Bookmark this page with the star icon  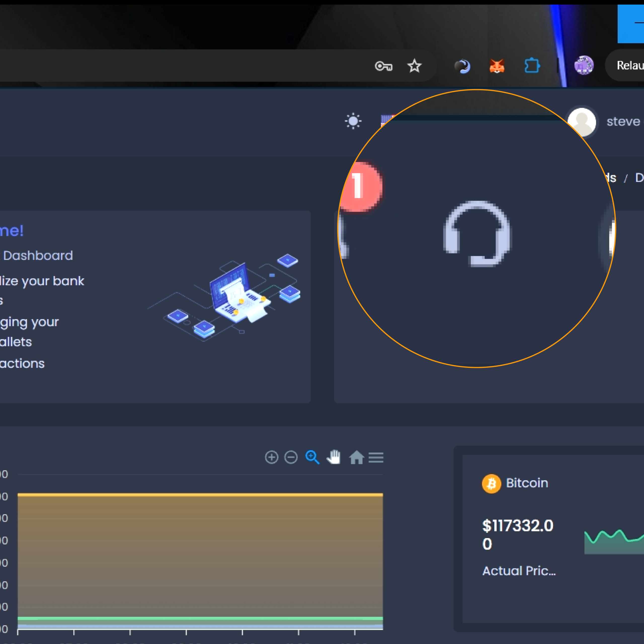coord(414,66)
